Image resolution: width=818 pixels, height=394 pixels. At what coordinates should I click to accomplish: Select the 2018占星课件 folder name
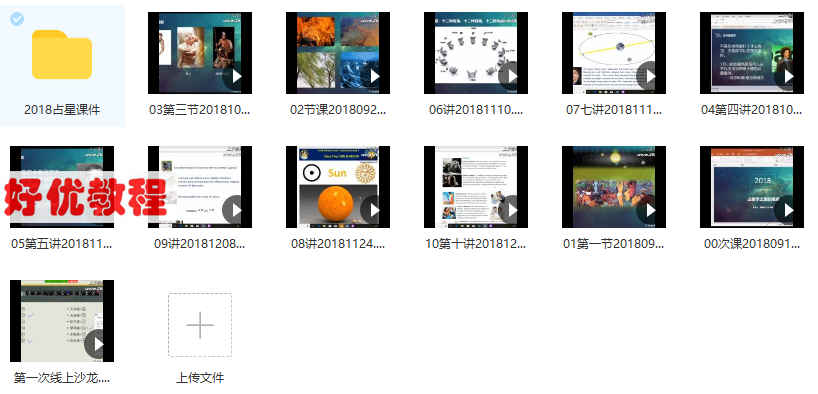(x=62, y=110)
